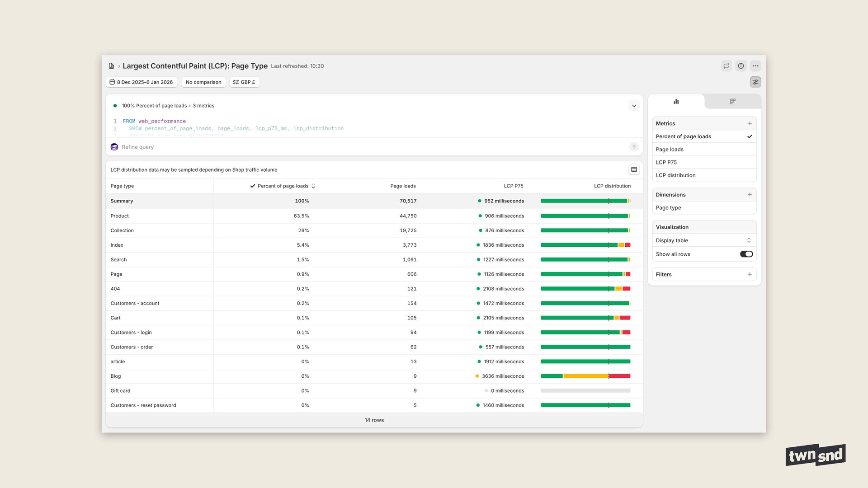Expand the query editor chevron
868x488 pixels.
click(x=634, y=106)
